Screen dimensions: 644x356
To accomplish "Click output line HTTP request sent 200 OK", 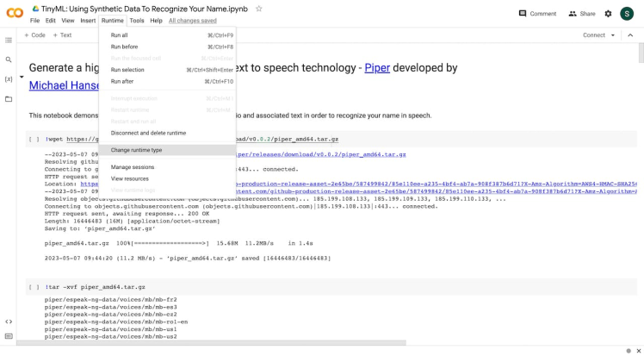I will point(127,214).
